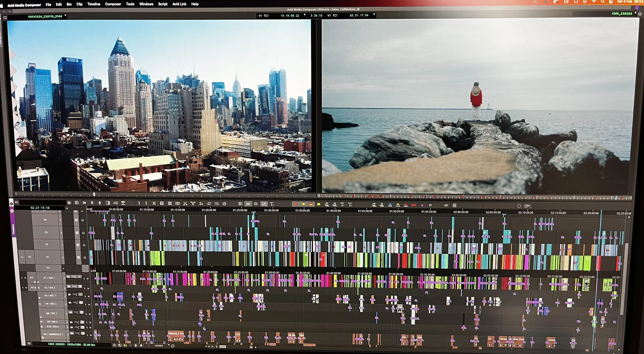Click the Remove Effect circle-slash icon
This screenshot has height=354, width=644.
[x=224, y=204]
